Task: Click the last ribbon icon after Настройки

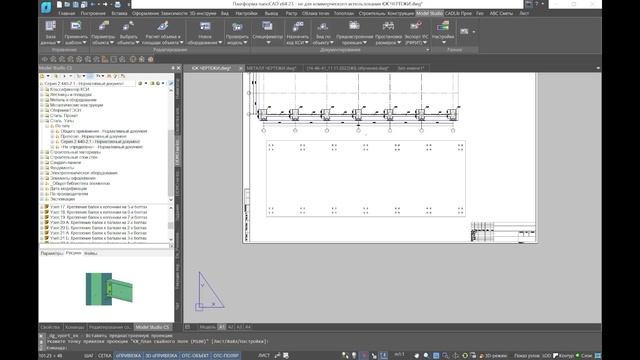Action: pyautogui.click(x=464, y=31)
